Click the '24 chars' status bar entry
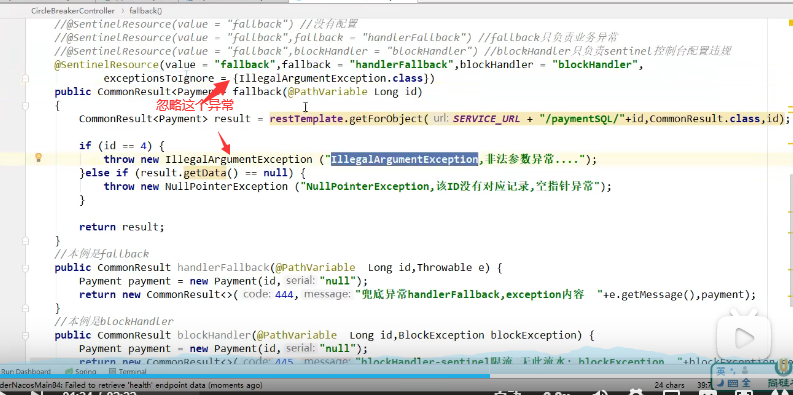793x395 pixels. coord(670,385)
